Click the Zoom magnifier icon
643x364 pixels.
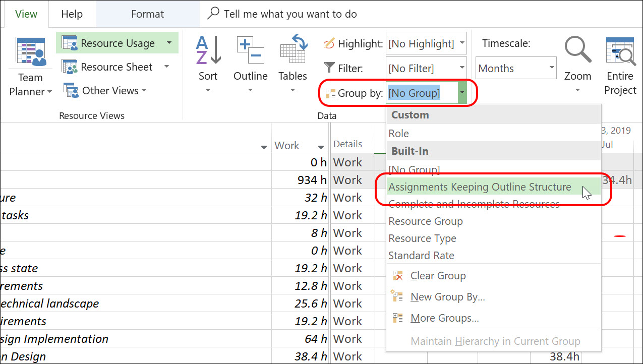click(x=577, y=50)
